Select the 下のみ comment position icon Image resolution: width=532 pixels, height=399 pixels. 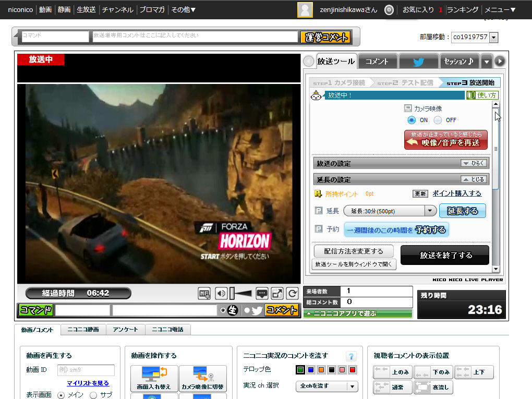[433, 372]
